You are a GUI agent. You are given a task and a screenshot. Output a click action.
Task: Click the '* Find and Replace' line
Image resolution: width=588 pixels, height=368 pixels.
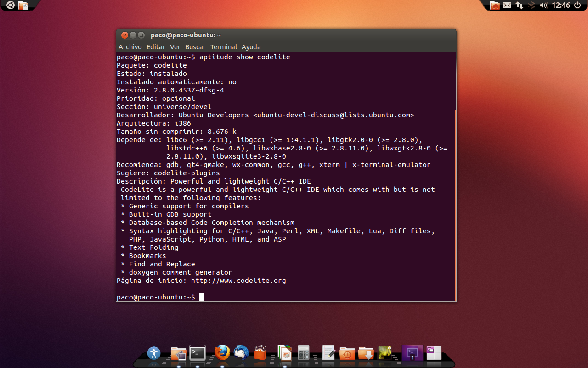click(158, 264)
